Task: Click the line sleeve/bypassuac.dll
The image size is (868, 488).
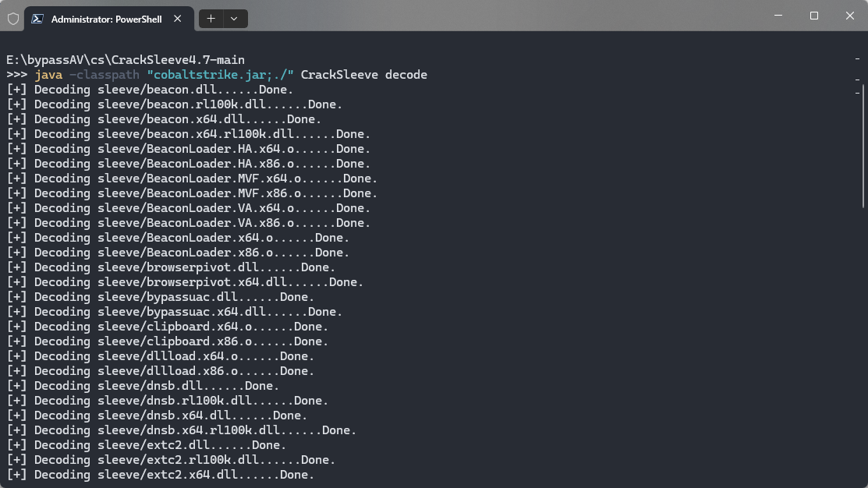Action: tap(161, 296)
